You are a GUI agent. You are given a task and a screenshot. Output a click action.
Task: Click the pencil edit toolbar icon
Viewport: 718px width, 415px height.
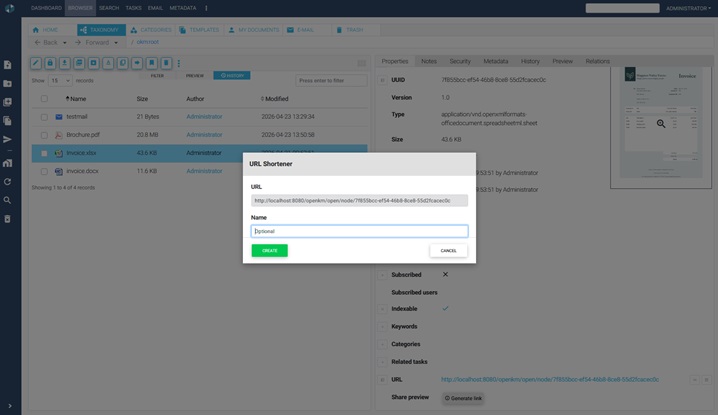point(36,63)
